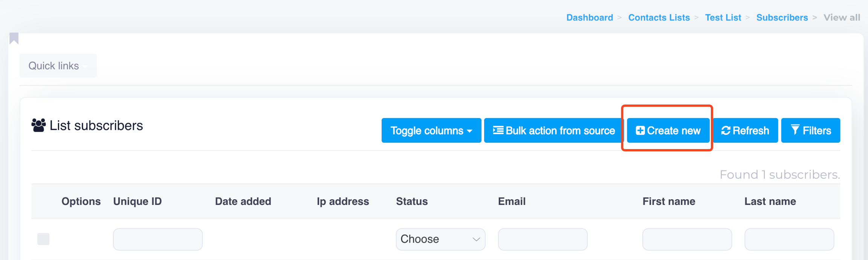Click the circular arrows Refresh icon

tap(726, 131)
